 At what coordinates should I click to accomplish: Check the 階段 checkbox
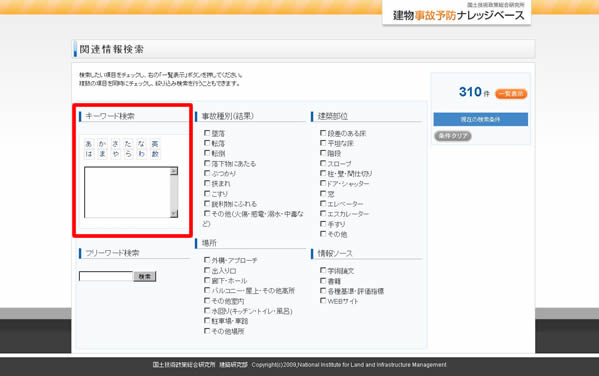[x=323, y=153]
